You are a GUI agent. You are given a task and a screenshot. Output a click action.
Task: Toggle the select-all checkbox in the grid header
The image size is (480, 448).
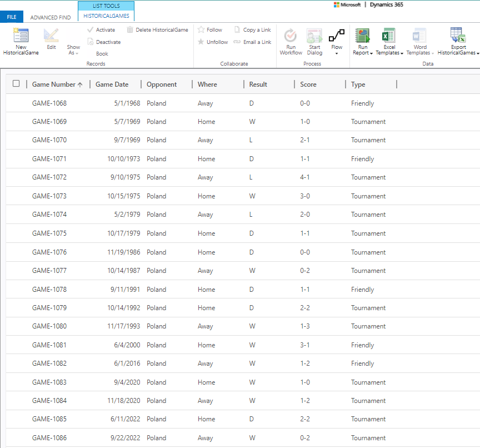[x=16, y=83]
